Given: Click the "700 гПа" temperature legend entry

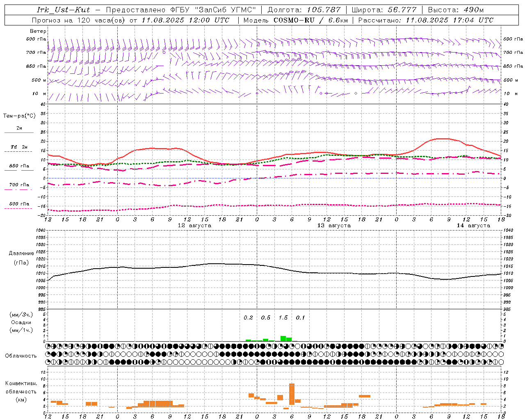Looking at the screenshot, I should point(19,185).
